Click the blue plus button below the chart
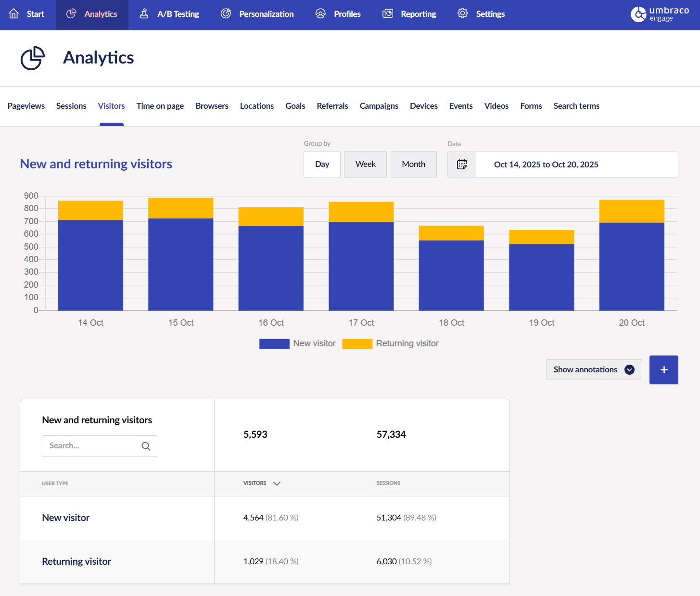 [x=664, y=369]
